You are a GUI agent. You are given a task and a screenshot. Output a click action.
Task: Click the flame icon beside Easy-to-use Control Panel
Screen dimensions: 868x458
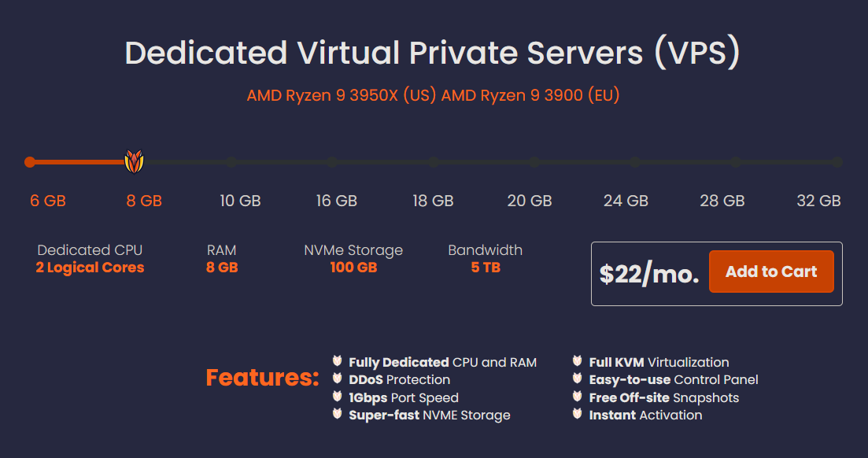click(578, 379)
